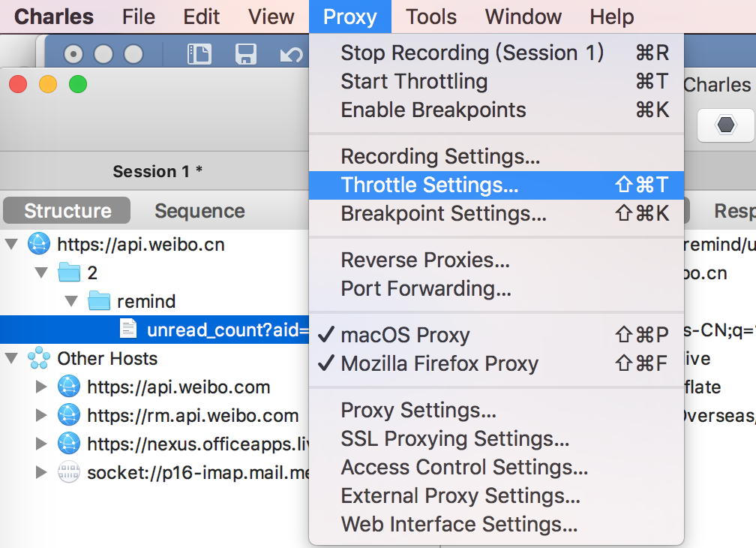Click the globe icon for api.weibo.cn

tap(38, 244)
